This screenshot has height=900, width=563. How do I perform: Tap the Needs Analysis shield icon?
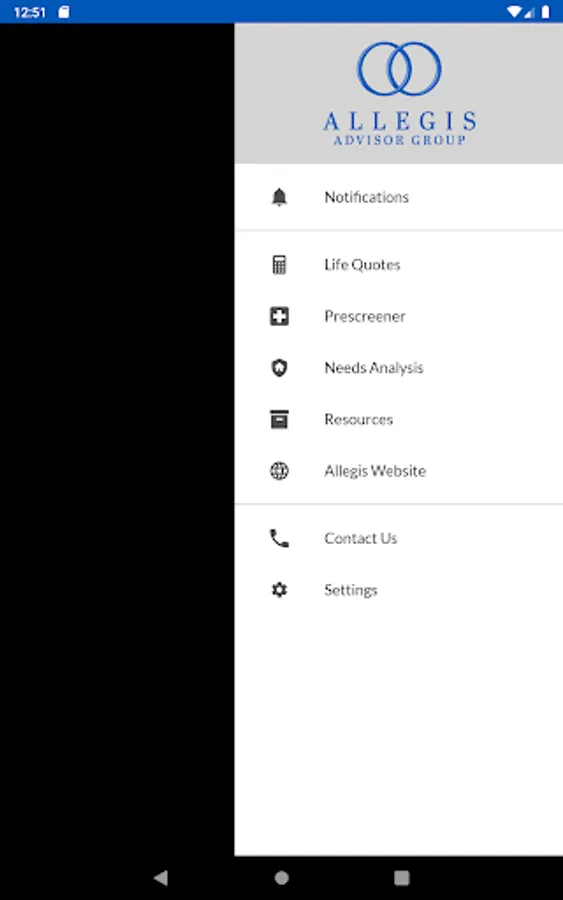coord(279,367)
